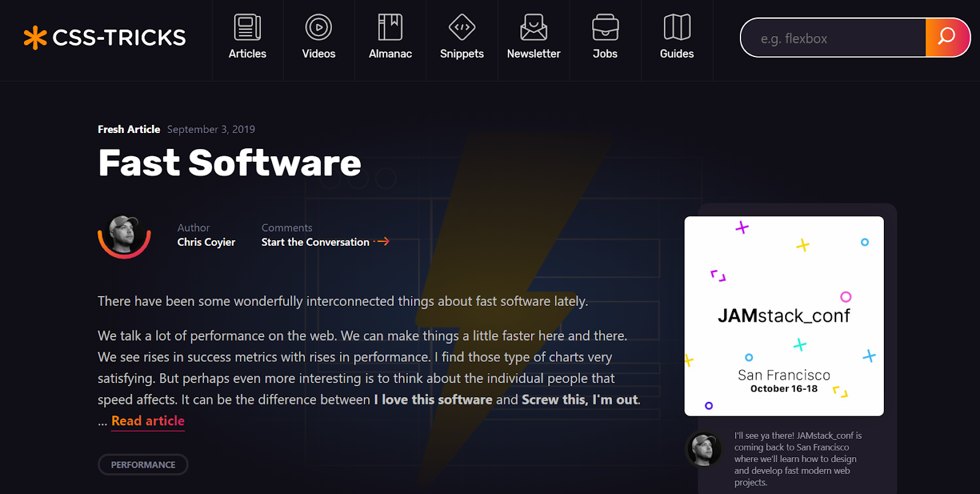Image resolution: width=980 pixels, height=494 pixels.
Task: Select the Snippets nav label
Action: coord(462,54)
